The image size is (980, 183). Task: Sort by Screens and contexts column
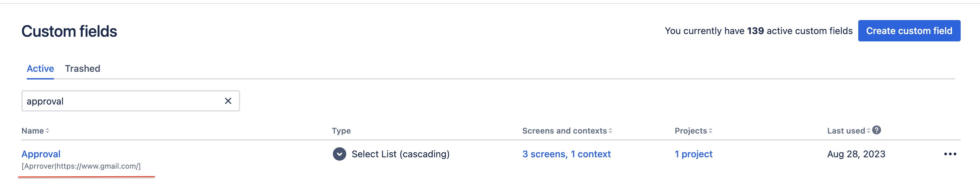coord(567,131)
